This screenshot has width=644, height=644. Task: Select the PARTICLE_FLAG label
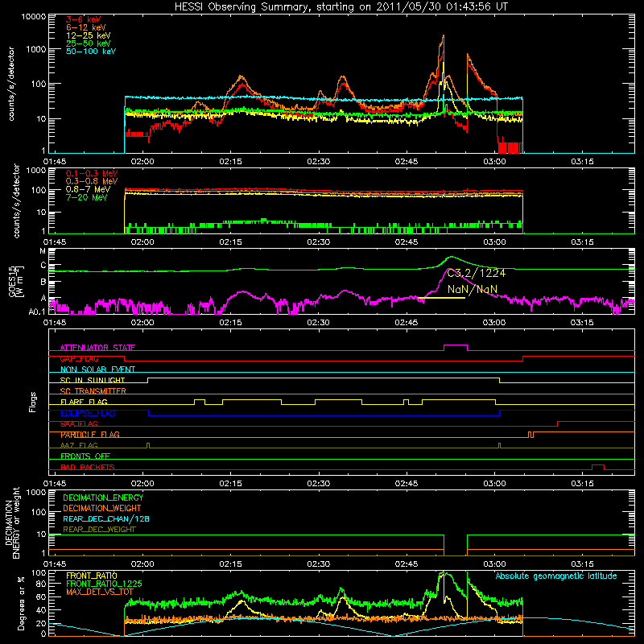pyautogui.click(x=90, y=435)
